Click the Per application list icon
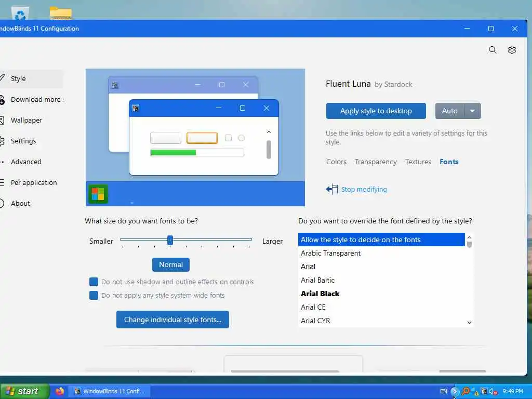Image resolution: width=532 pixels, height=399 pixels. 2,182
